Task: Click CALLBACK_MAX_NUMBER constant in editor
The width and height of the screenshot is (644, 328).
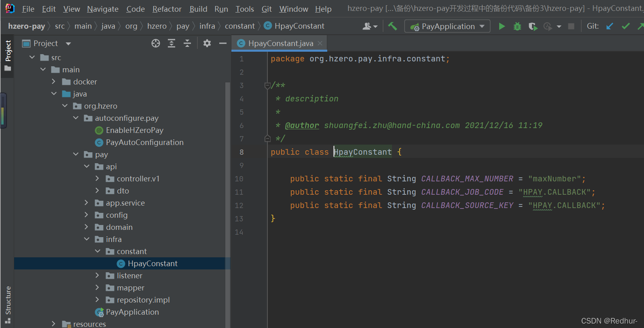Action: pos(467,179)
